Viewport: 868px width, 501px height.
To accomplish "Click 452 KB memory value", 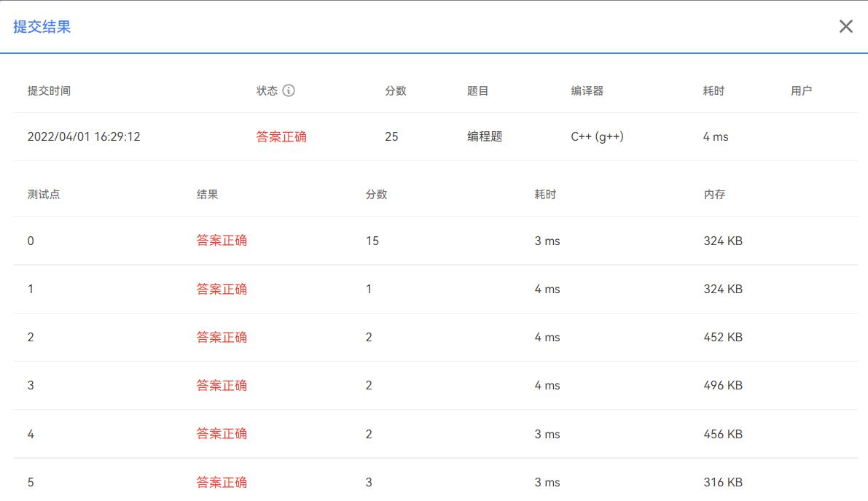I will pos(723,338).
